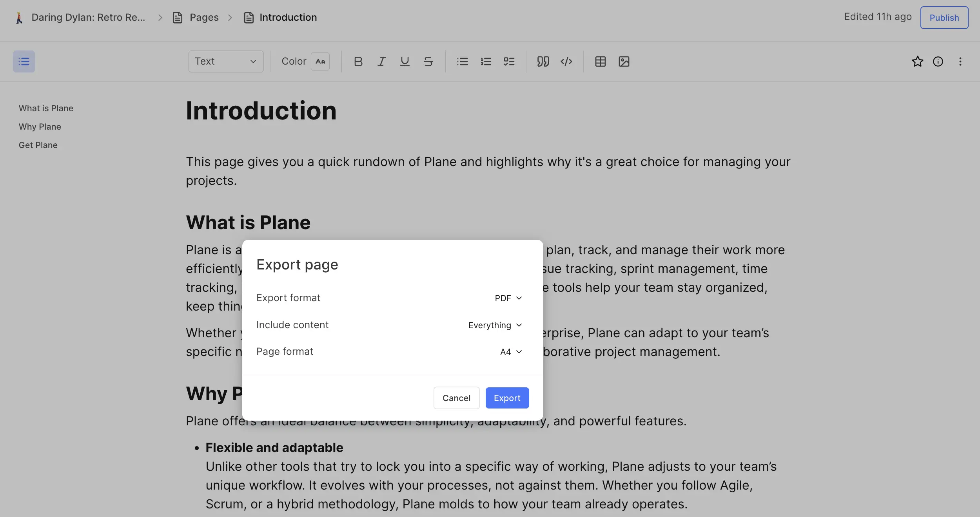The width and height of the screenshot is (980, 517).
Task: Open the block quote formatting
Action: point(543,61)
